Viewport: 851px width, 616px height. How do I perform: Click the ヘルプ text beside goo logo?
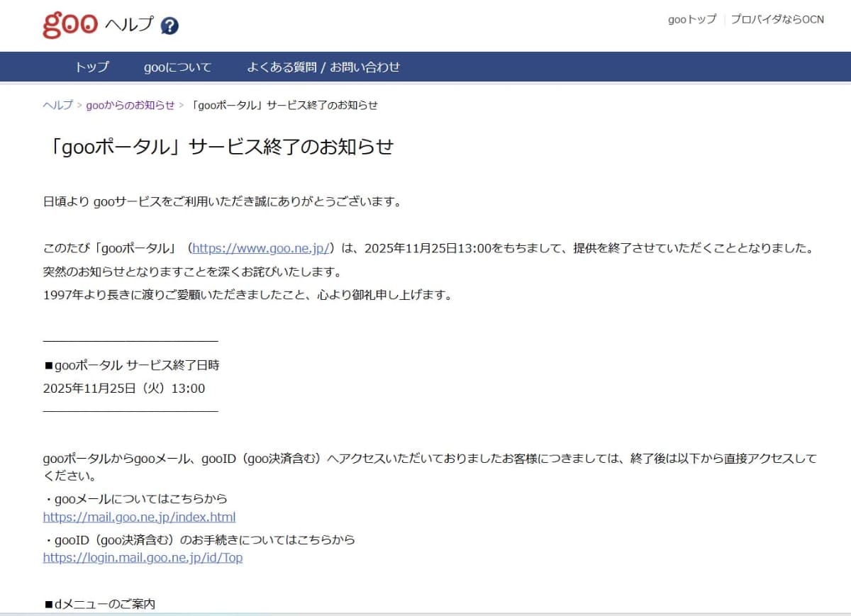tap(129, 25)
